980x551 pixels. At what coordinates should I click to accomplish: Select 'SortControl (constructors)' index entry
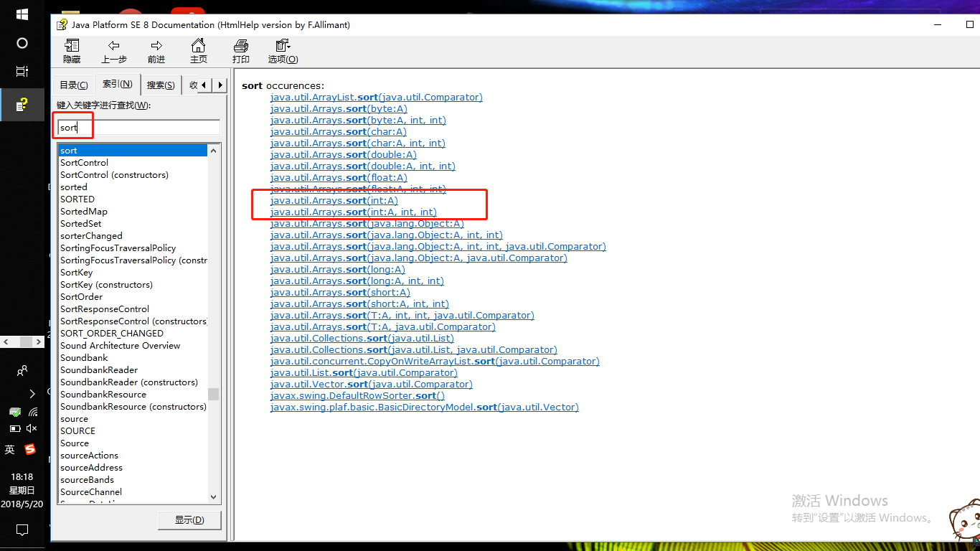click(114, 175)
